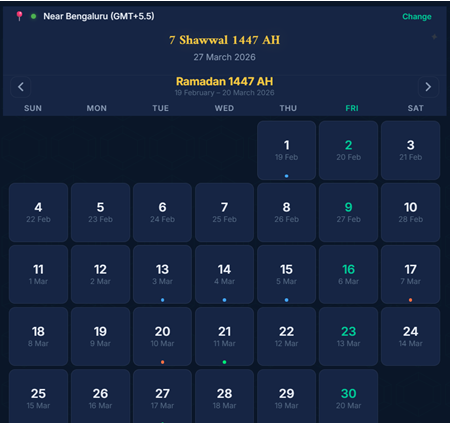Select Ramadan day 23, 13 Mar
The height and width of the screenshot is (423, 450).
tap(348, 336)
